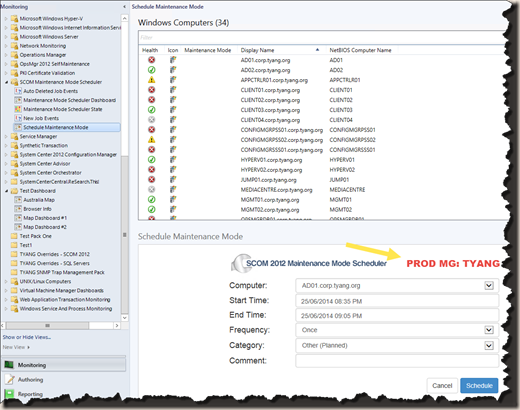520x410 pixels.
Task: Click the Show or Hide Views link
Action: [x=27, y=337]
